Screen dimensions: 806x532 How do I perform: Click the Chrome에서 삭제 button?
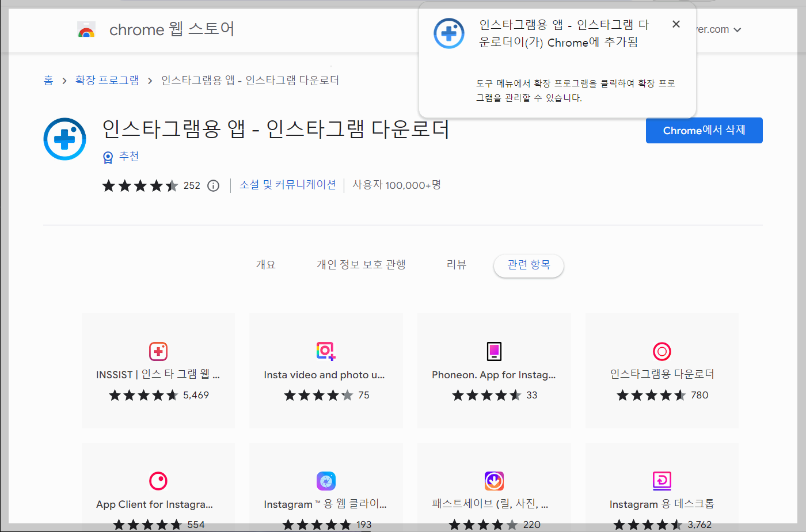tap(704, 131)
